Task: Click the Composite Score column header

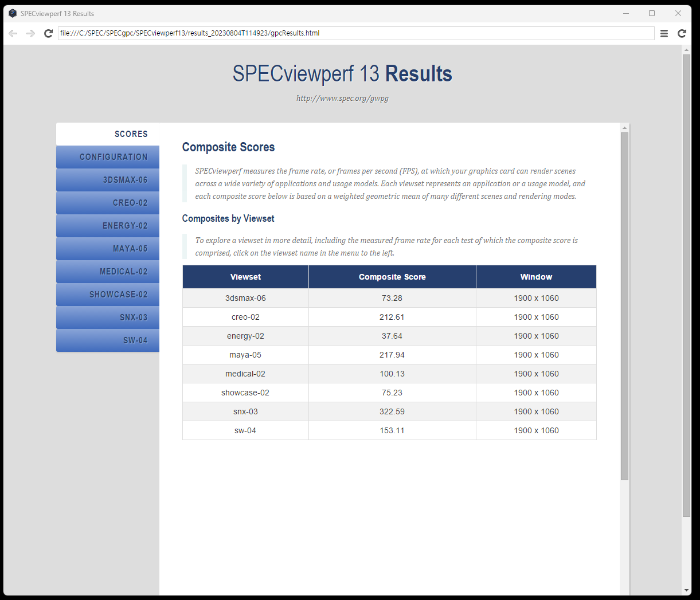Action: coord(392,277)
